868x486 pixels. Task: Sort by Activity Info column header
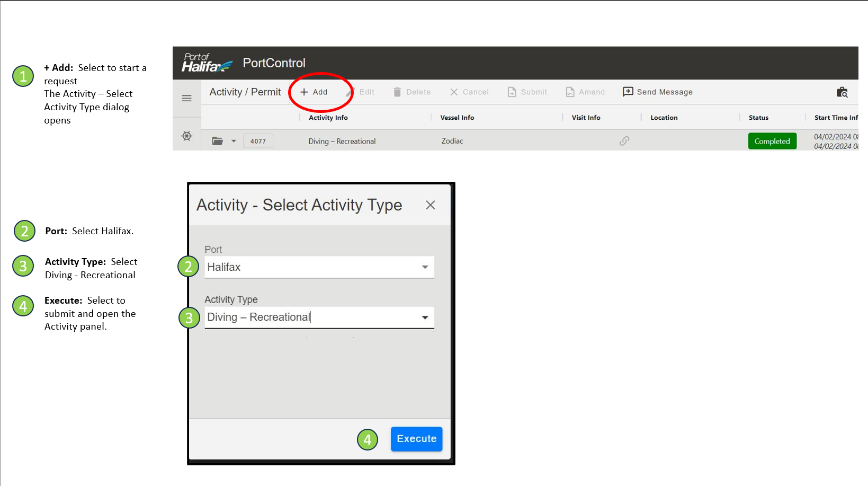pyautogui.click(x=328, y=118)
